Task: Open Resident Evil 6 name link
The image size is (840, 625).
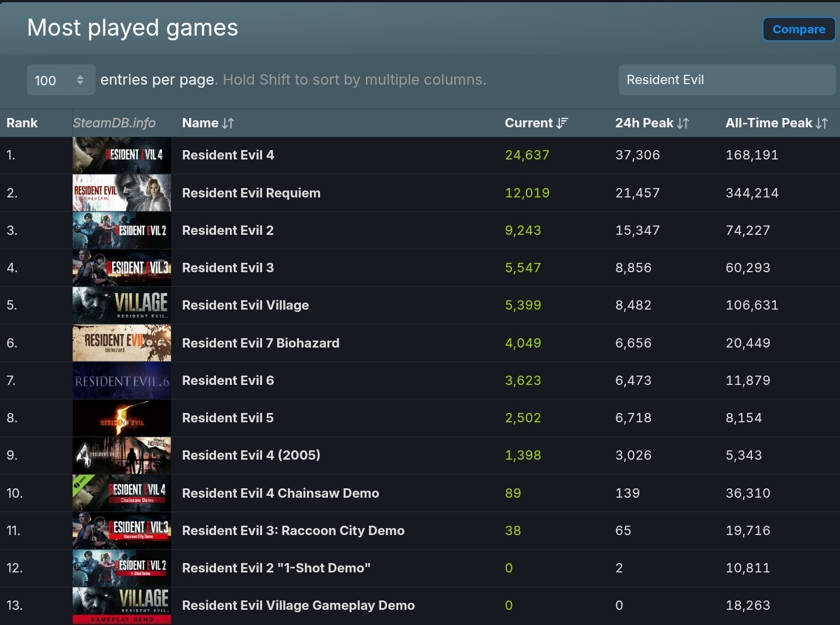Action: [x=228, y=380]
